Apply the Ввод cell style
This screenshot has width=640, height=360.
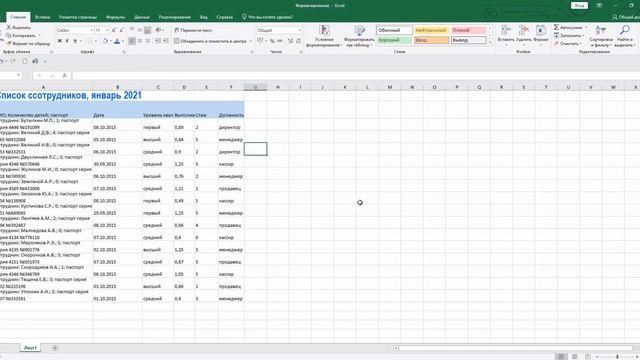431,40
